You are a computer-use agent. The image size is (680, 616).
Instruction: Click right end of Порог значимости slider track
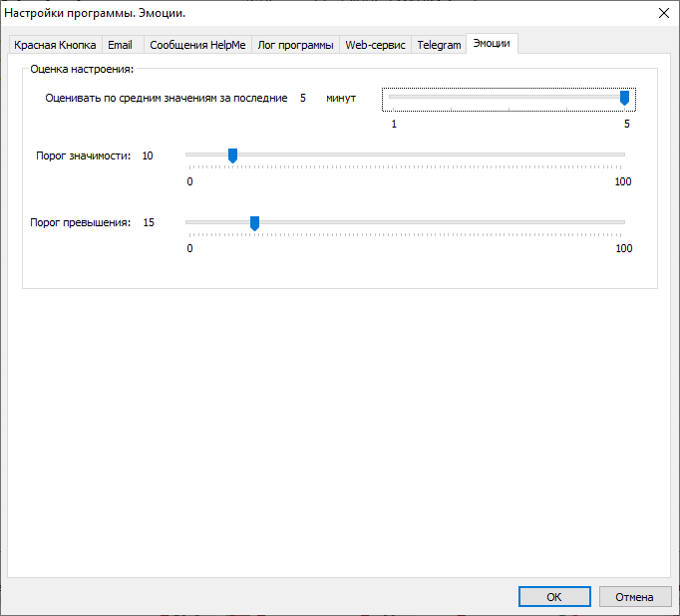pyautogui.click(x=621, y=154)
